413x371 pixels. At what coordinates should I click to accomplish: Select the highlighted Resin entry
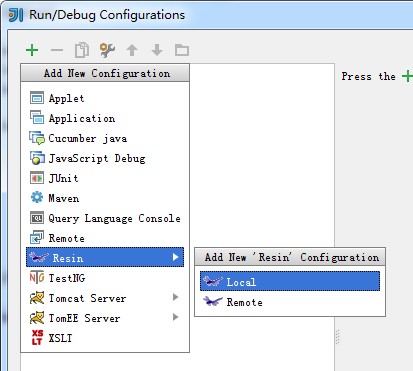pos(105,257)
